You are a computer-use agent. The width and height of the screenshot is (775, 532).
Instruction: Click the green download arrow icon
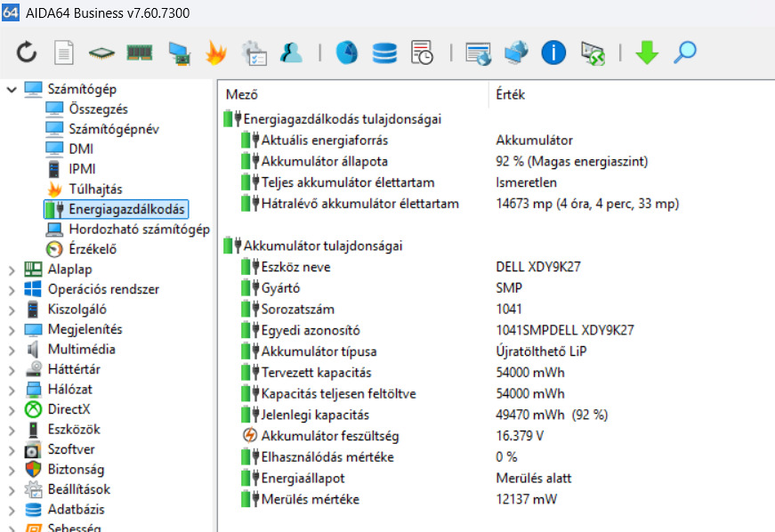click(647, 52)
